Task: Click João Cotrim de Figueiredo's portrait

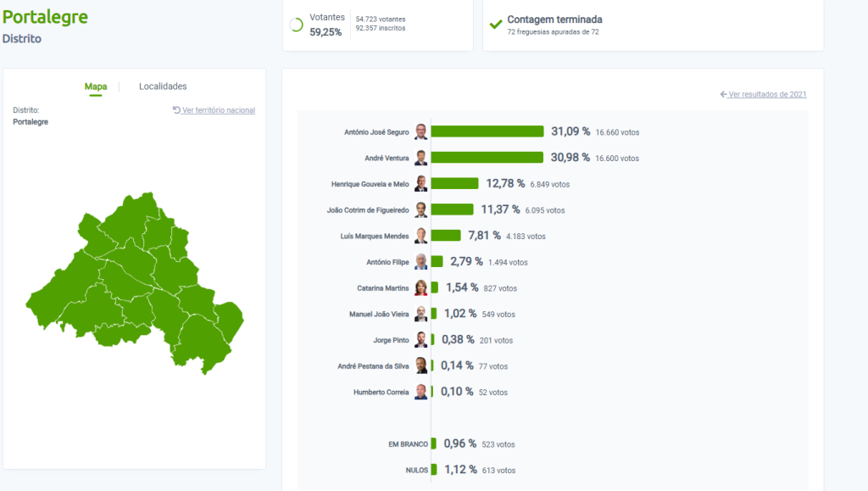Action: [x=420, y=210]
